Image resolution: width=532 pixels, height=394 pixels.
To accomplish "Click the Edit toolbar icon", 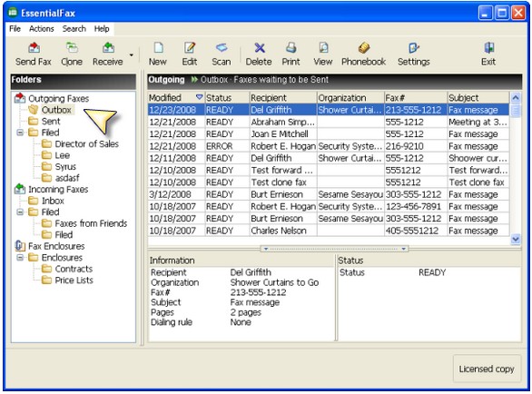I will (190, 54).
